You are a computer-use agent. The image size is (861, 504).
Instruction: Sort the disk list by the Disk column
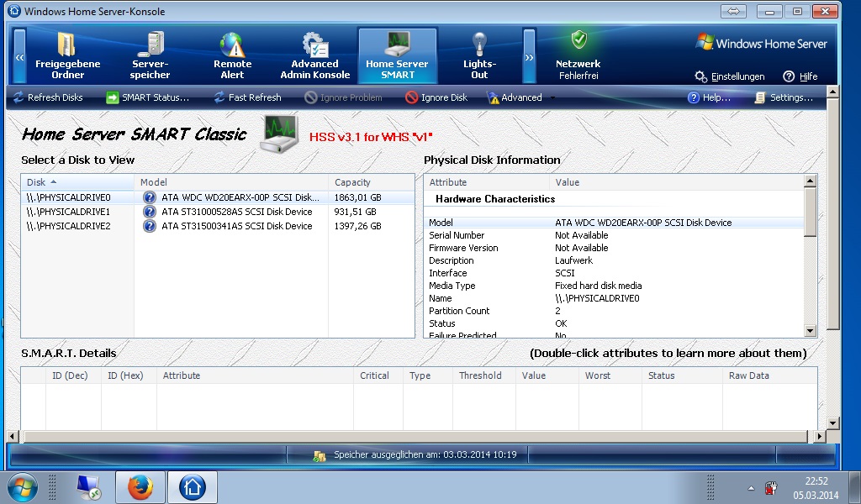(77, 182)
